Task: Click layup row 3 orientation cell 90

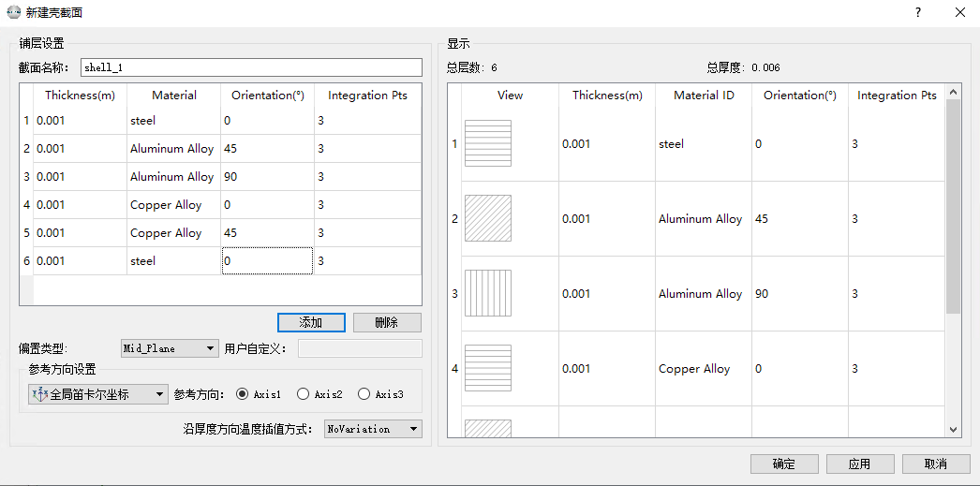Action: click(x=268, y=176)
